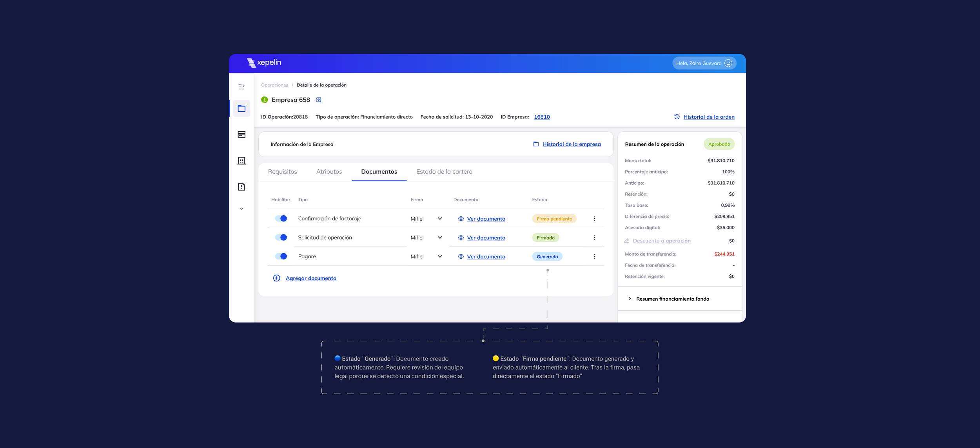Disable the Solicitud de operación toggle

[281, 238]
